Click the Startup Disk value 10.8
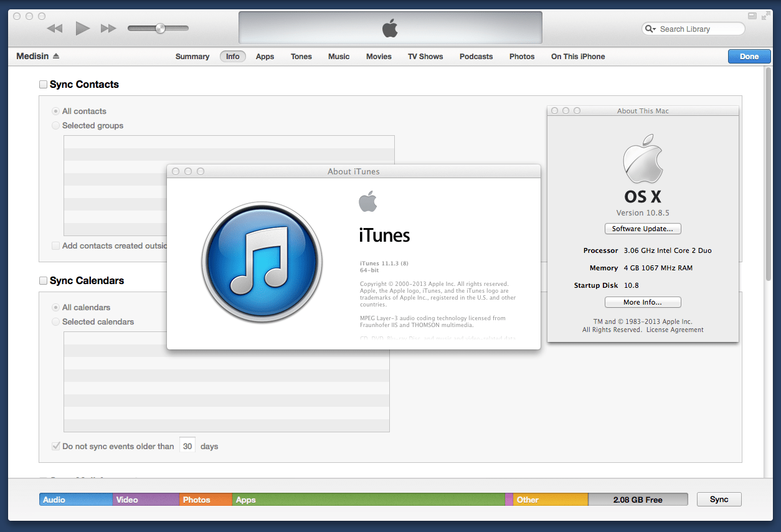Screen dimensions: 781x532 [x=632, y=285]
